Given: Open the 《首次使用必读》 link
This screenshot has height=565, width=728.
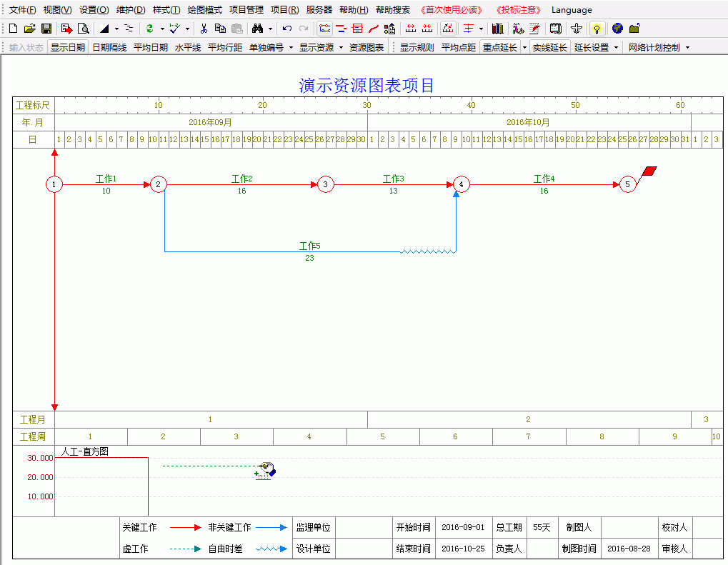Looking at the screenshot, I should coord(452,10).
